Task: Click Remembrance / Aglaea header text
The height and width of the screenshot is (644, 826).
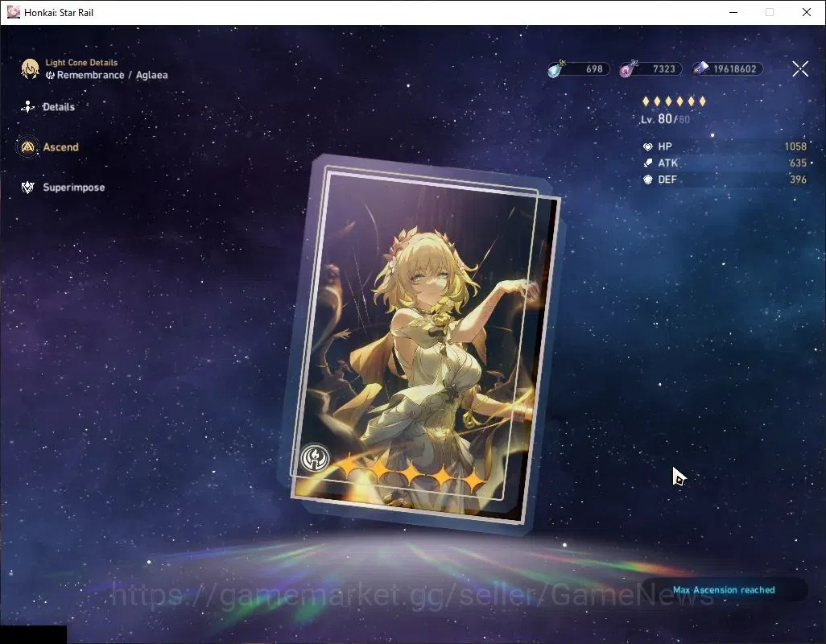Action: tap(112, 75)
